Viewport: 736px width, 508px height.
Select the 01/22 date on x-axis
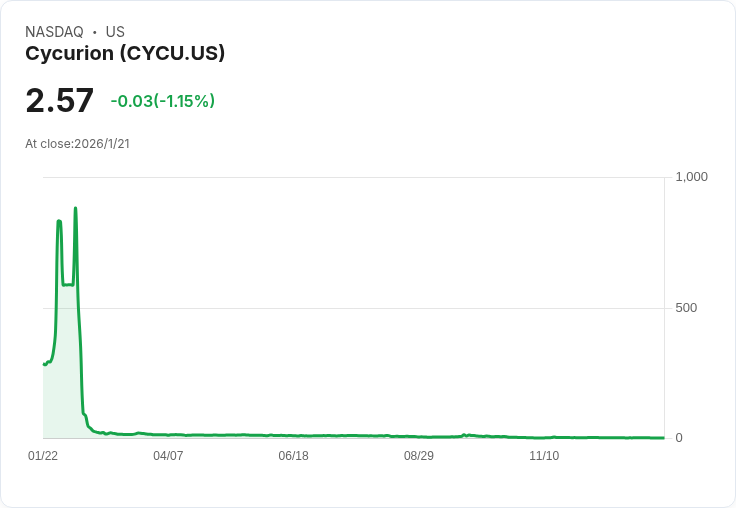(x=43, y=455)
